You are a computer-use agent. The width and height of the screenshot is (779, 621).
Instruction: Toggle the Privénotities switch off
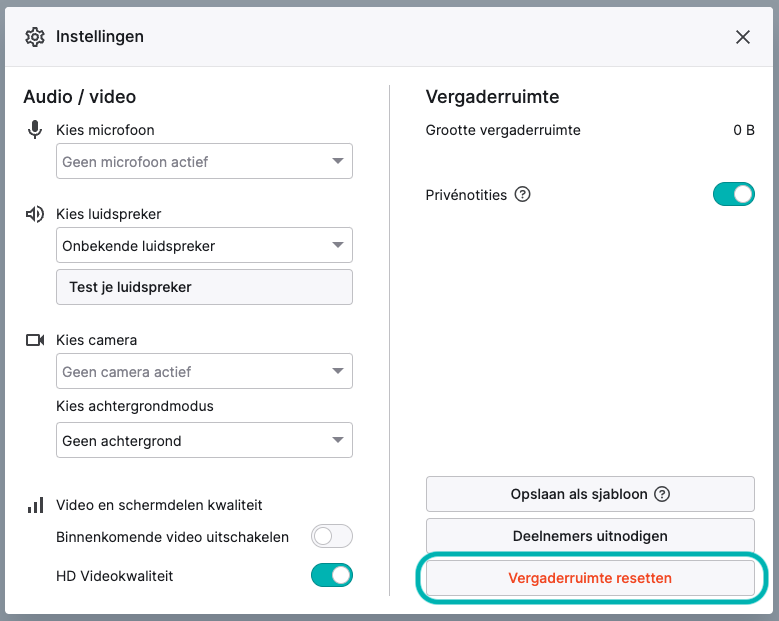click(734, 194)
